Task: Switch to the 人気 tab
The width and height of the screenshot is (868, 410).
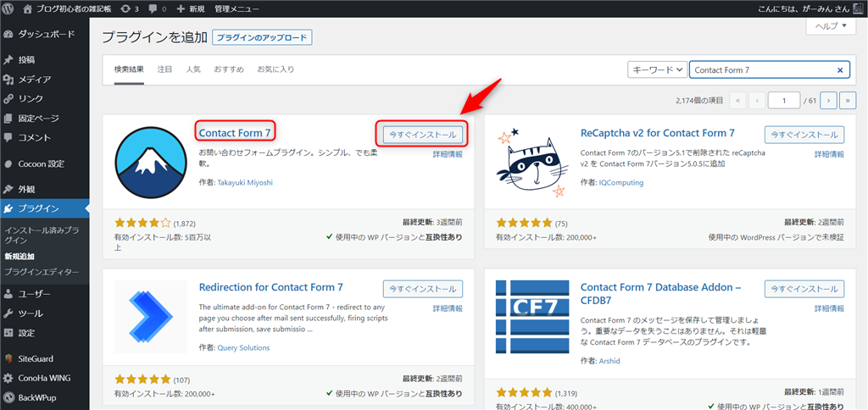Action: point(193,69)
